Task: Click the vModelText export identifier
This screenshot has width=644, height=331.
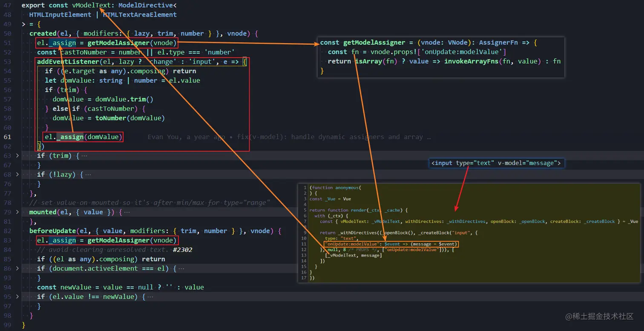Action: click(x=91, y=6)
